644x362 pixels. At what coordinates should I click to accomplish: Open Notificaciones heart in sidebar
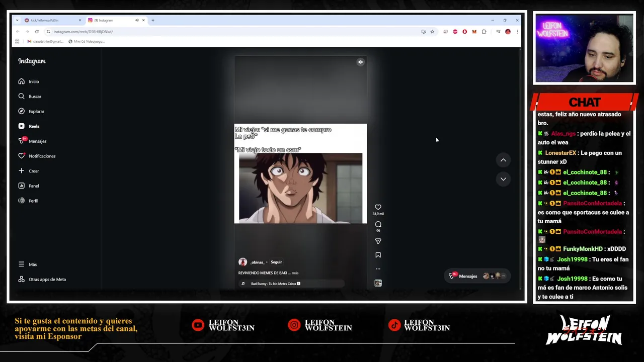click(x=37, y=156)
